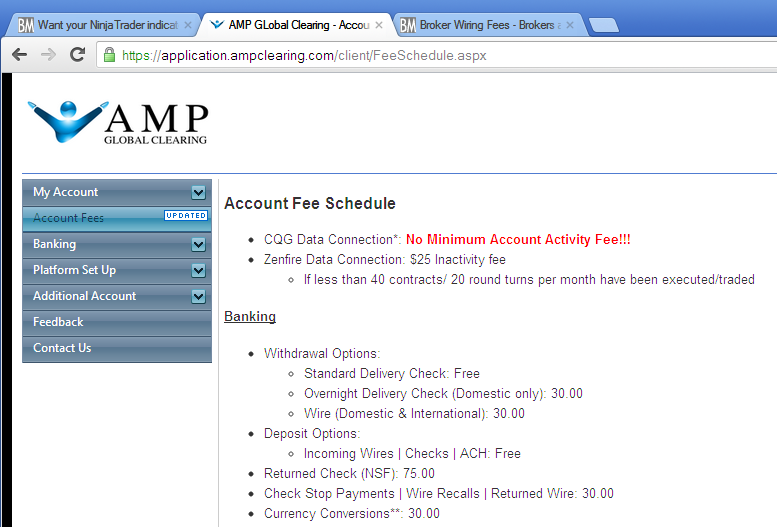
Task: Click 'Standard Delivery Check: Free' line
Action: [392, 373]
